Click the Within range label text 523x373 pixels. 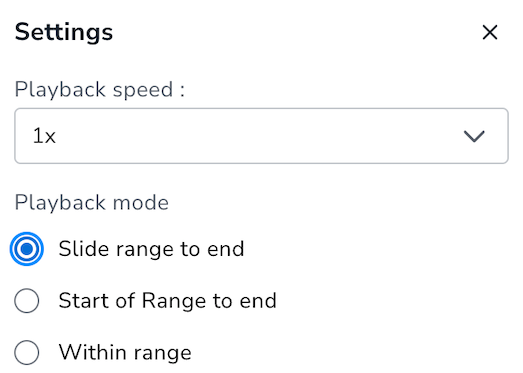click(x=125, y=352)
